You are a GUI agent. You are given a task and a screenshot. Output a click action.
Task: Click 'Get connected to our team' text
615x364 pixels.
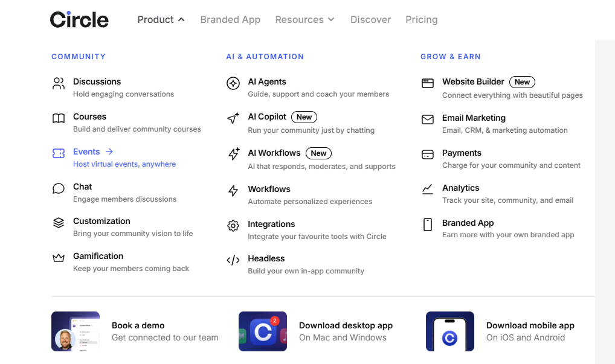coord(165,337)
